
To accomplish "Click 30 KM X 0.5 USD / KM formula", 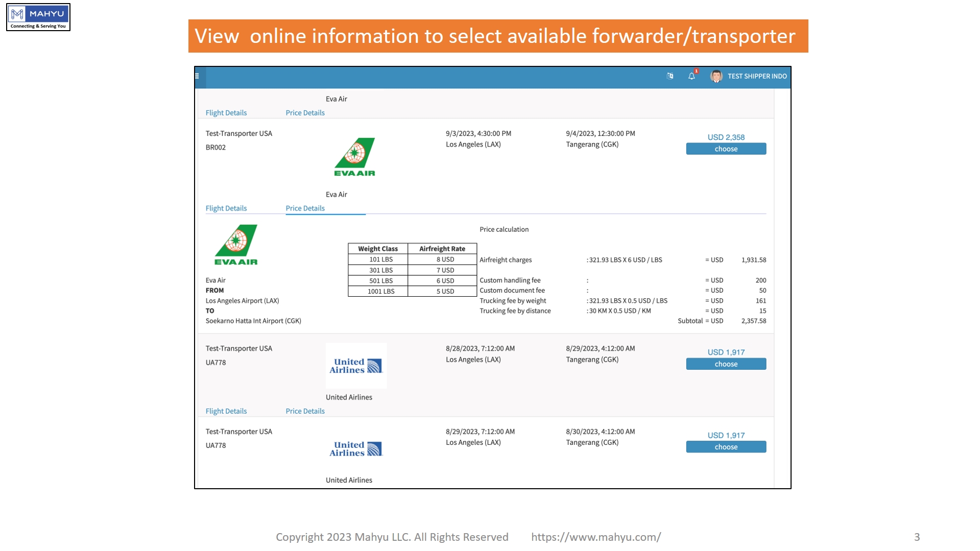I will tap(620, 311).
